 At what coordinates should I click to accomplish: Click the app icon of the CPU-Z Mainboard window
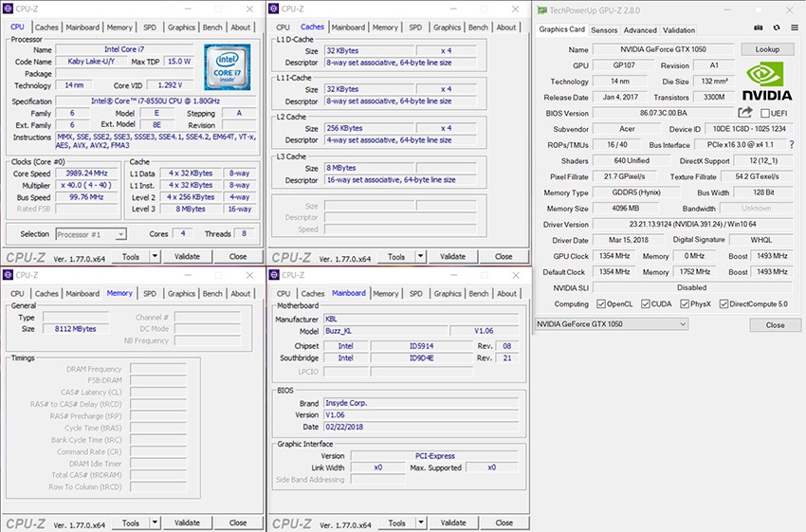(274, 275)
